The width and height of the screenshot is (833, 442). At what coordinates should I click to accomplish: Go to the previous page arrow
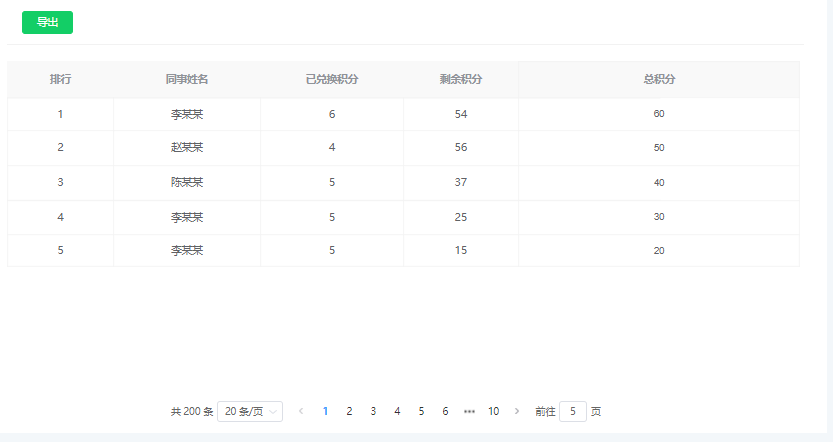301,411
